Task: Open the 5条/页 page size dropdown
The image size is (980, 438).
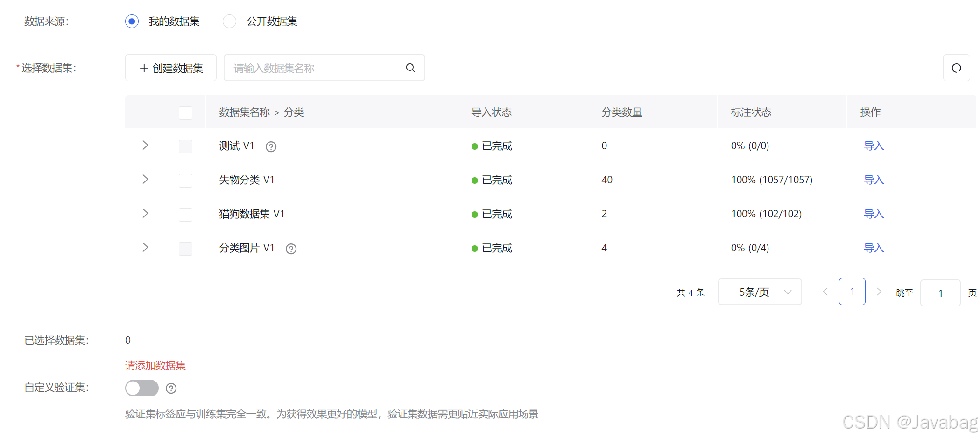Action: tap(760, 291)
